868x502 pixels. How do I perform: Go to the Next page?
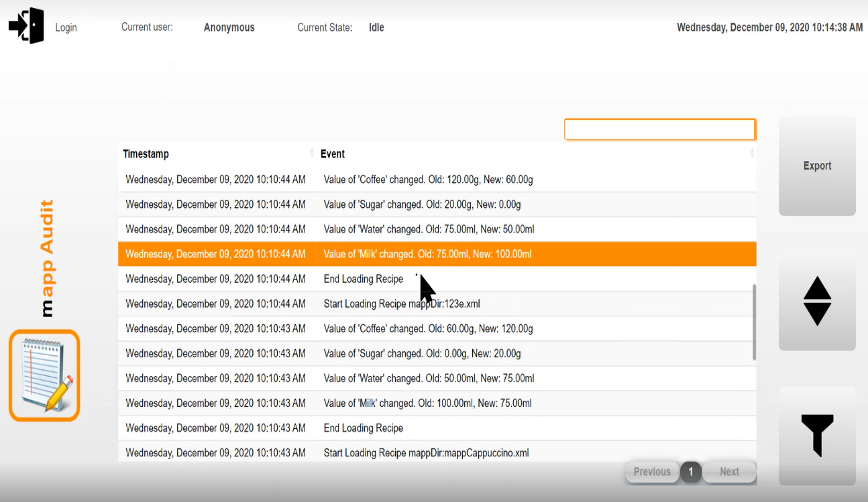click(x=729, y=472)
